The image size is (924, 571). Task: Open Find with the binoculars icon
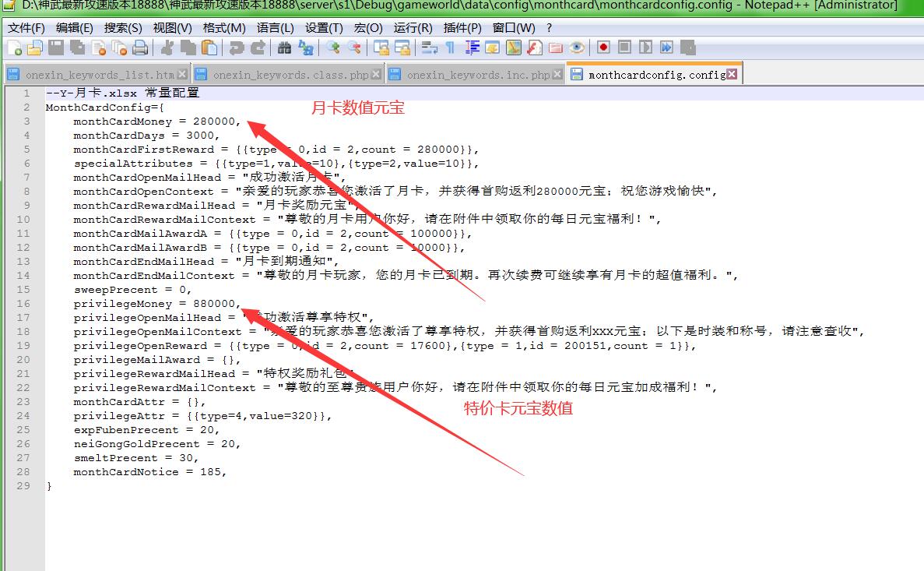click(285, 48)
